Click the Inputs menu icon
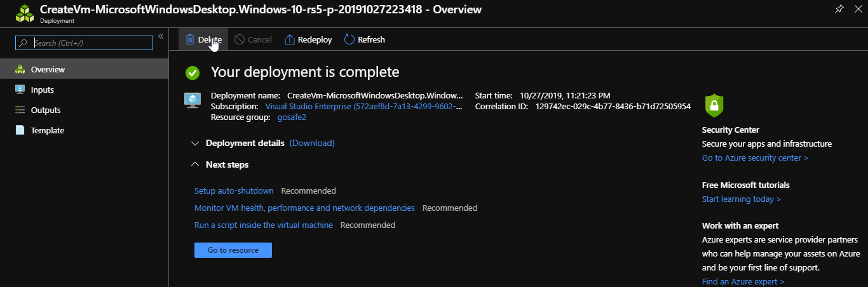Image resolution: width=868 pixels, height=287 pixels. click(x=20, y=90)
